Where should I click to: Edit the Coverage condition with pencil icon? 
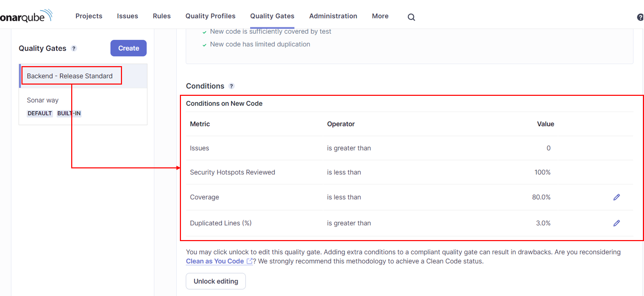616,197
